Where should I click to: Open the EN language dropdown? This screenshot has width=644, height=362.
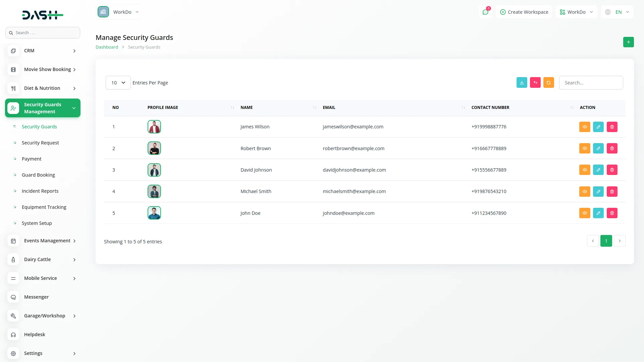pos(617,12)
